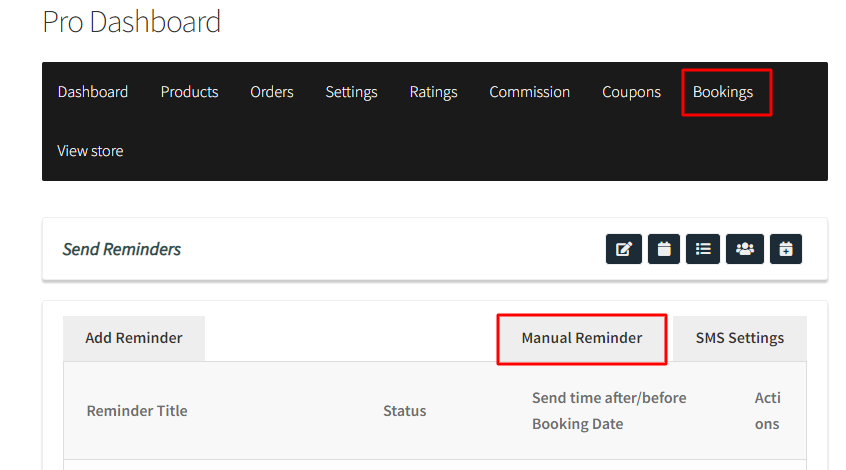Open the list view icon button

click(x=702, y=249)
